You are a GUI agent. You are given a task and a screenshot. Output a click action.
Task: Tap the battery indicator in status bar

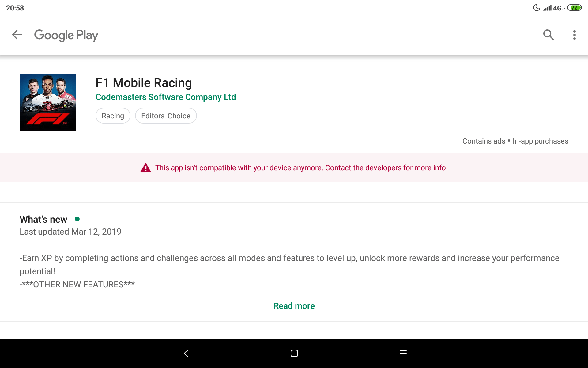(x=574, y=8)
